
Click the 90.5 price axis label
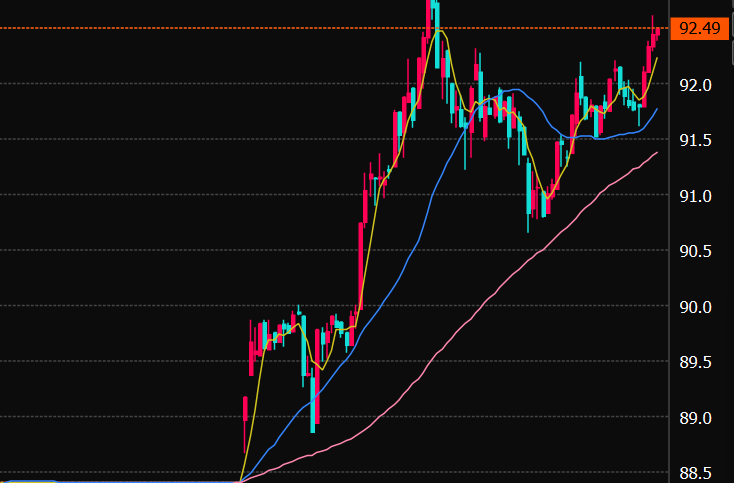[x=694, y=251]
